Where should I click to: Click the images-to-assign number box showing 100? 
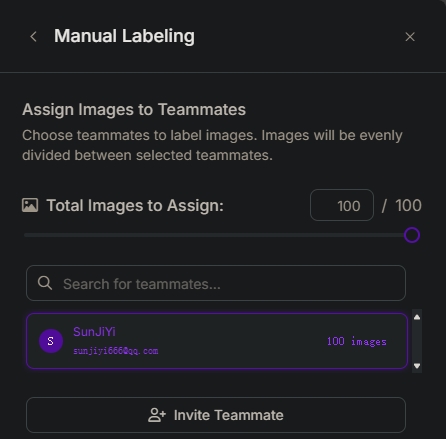[342, 205]
